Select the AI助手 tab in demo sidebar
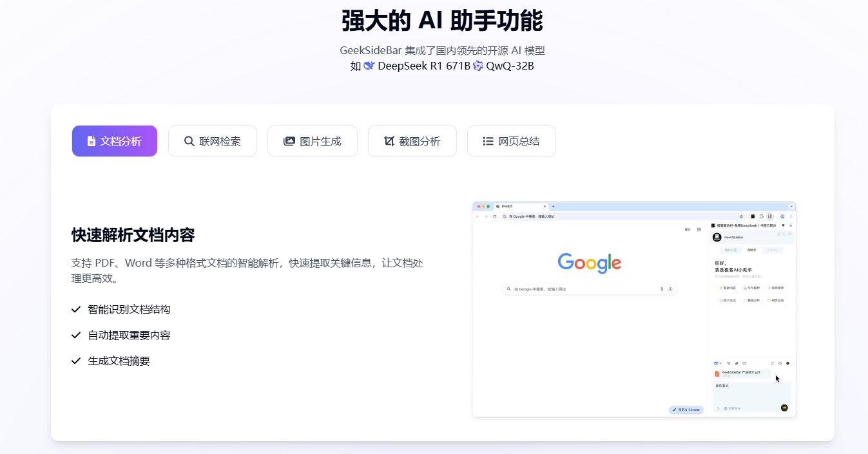Screen dimensions: 868x454 [752, 250]
